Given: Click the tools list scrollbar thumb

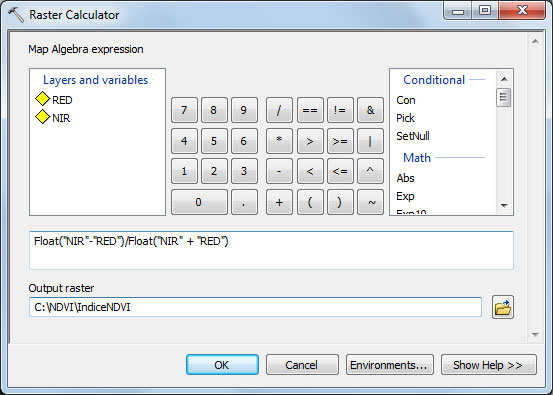Looking at the screenshot, I should (x=503, y=97).
